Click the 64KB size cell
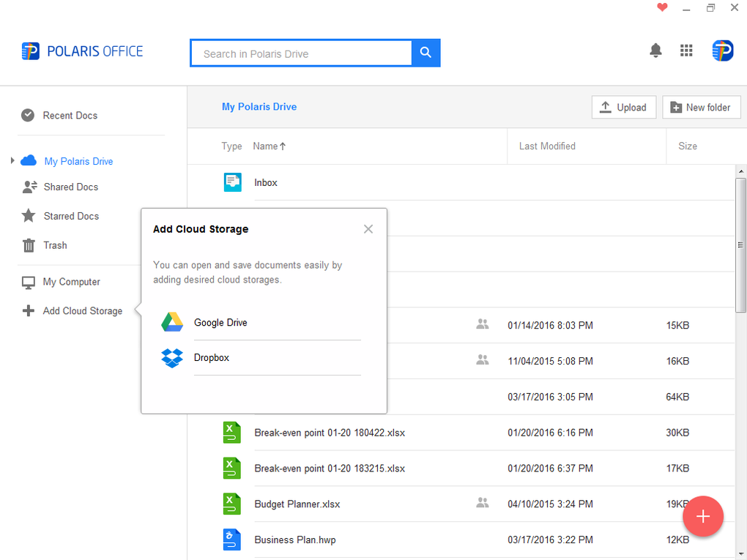 pos(677,397)
